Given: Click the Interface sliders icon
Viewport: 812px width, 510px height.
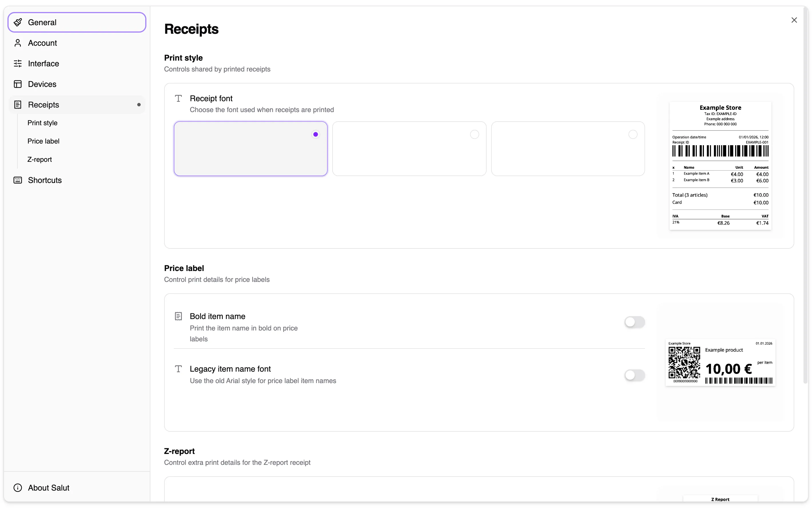Looking at the screenshot, I should click(18, 63).
